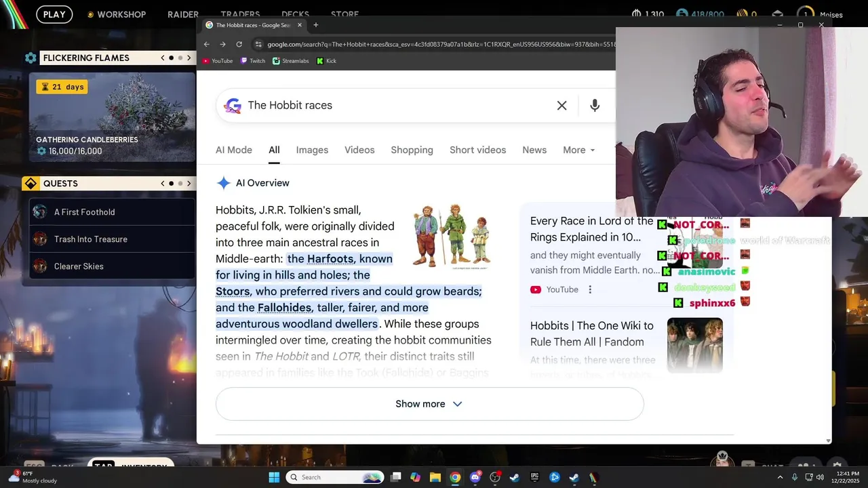The height and width of the screenshot is (488, 868).
Task: Click the Flickering Flames gear icon
Action: pos(31,58)
